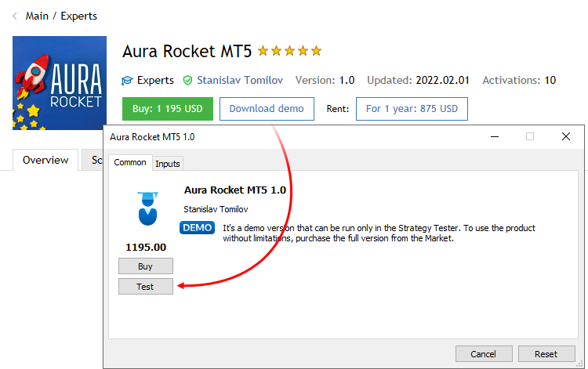Click the expert advisor icon in the dialog

click(147, 208)
